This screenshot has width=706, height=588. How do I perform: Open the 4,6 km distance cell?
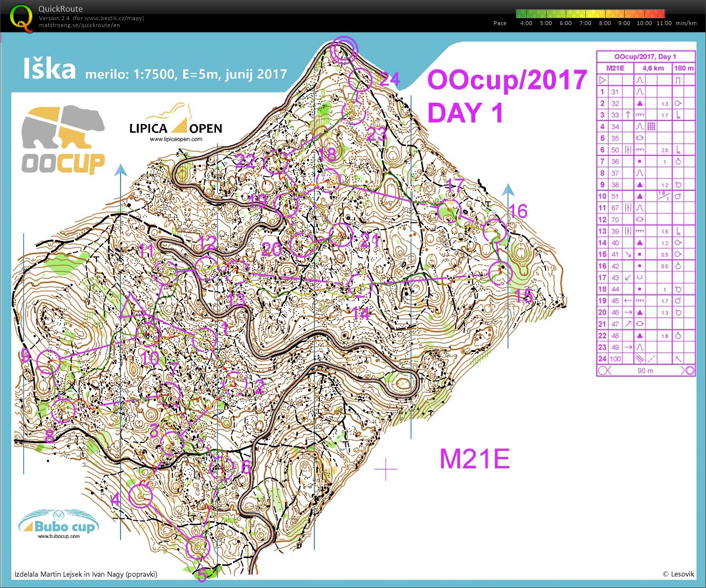[x=653, y=68]
